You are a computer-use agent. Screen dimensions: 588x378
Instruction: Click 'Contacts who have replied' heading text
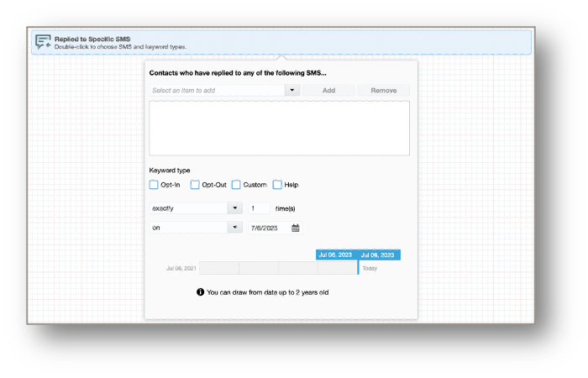pos(238,73)
